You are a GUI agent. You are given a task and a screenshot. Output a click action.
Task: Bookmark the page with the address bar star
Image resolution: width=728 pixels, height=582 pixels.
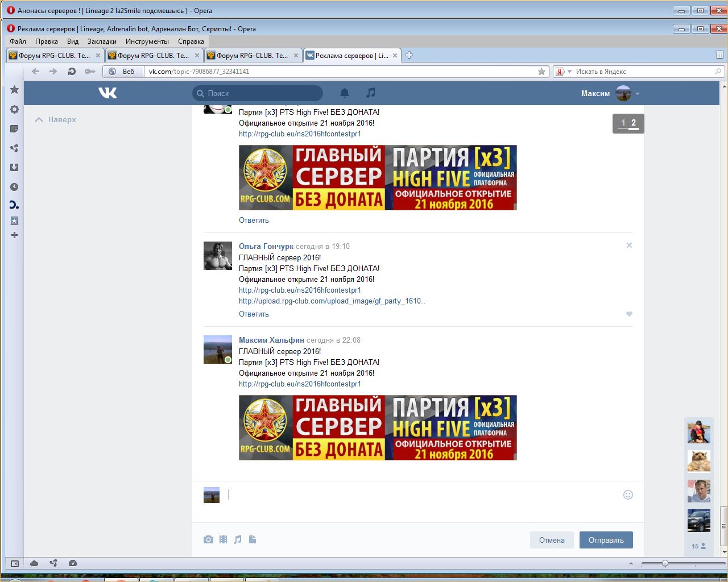[x=542, y=72]
